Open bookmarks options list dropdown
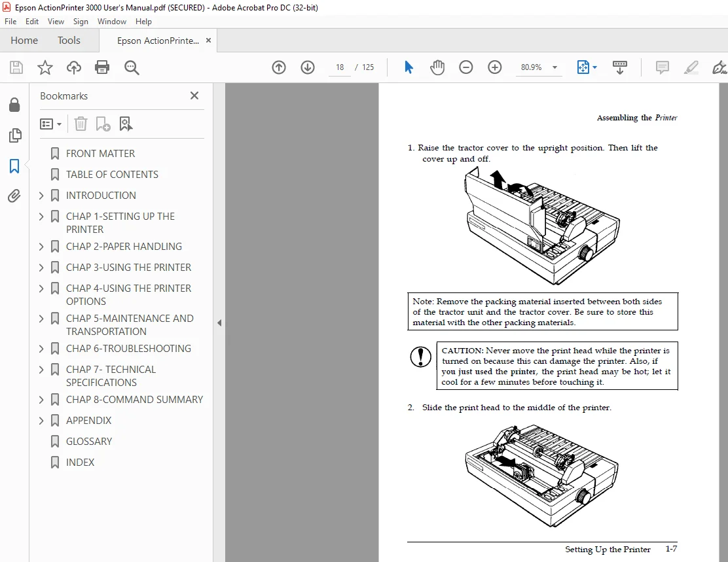Screen dimensions: 728x562 pos(50,124)
